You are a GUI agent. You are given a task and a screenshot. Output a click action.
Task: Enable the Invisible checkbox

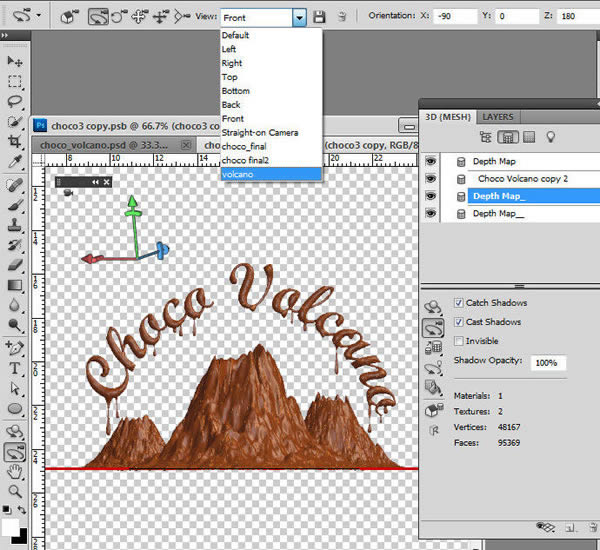coord(458,341)
